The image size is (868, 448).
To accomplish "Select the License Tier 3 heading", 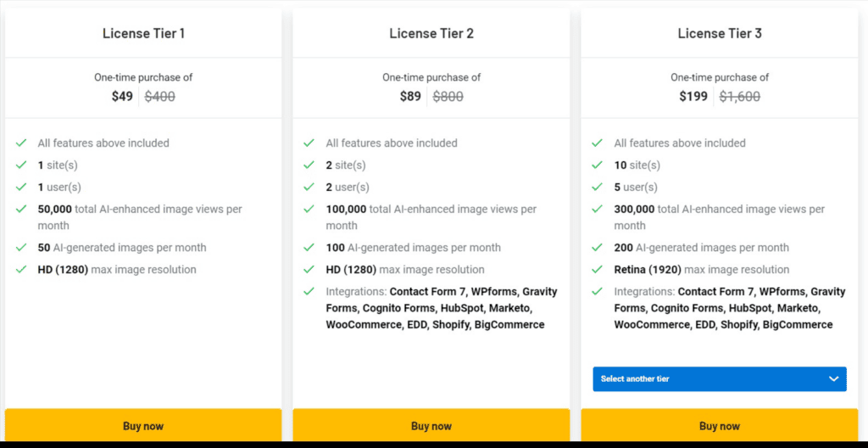I will click(x=720, y=34).
